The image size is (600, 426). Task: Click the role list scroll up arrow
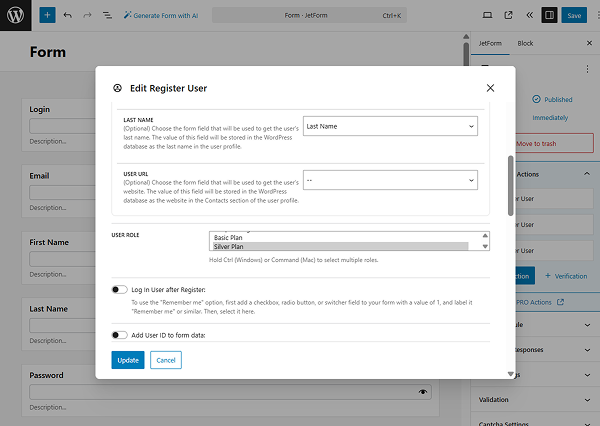485,235
